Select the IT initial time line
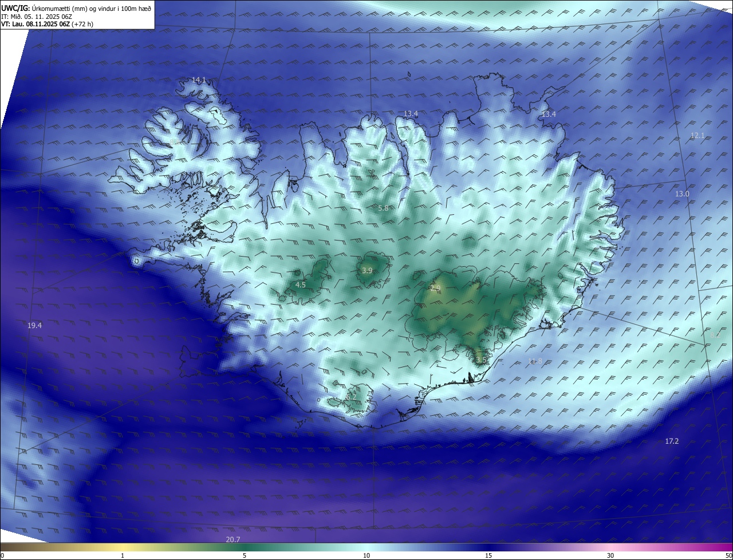 click(37, 16)
